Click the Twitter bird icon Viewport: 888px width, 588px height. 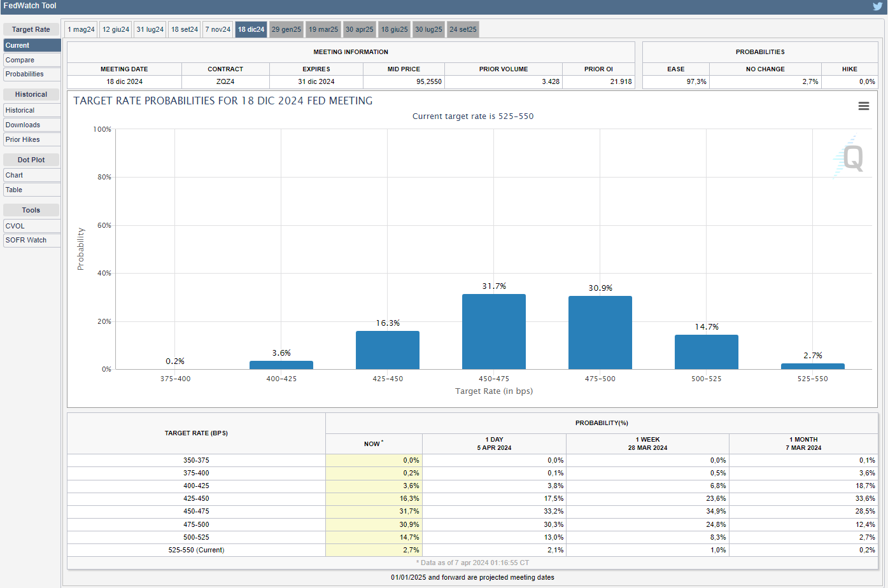pyautogui.click(x=877, y=6)
